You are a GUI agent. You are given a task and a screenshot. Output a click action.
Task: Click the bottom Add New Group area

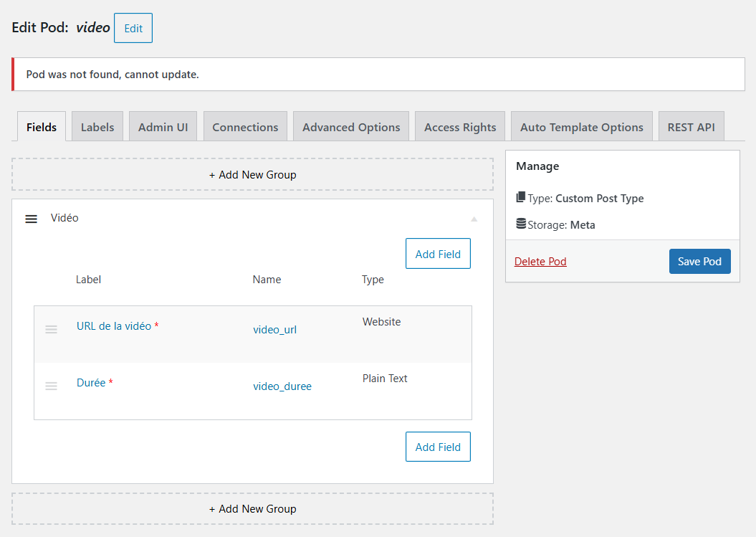point(253,508)
